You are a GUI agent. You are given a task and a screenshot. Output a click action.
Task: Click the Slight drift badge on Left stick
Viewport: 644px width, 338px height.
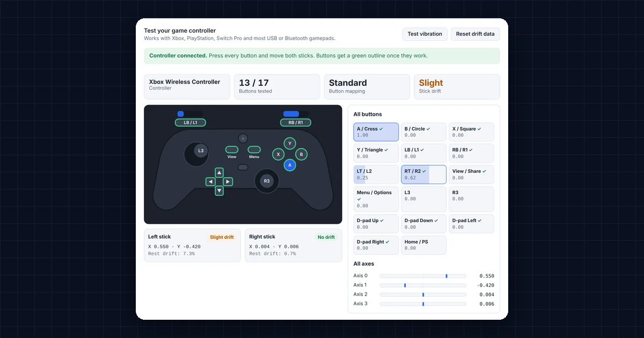point(222,237)
